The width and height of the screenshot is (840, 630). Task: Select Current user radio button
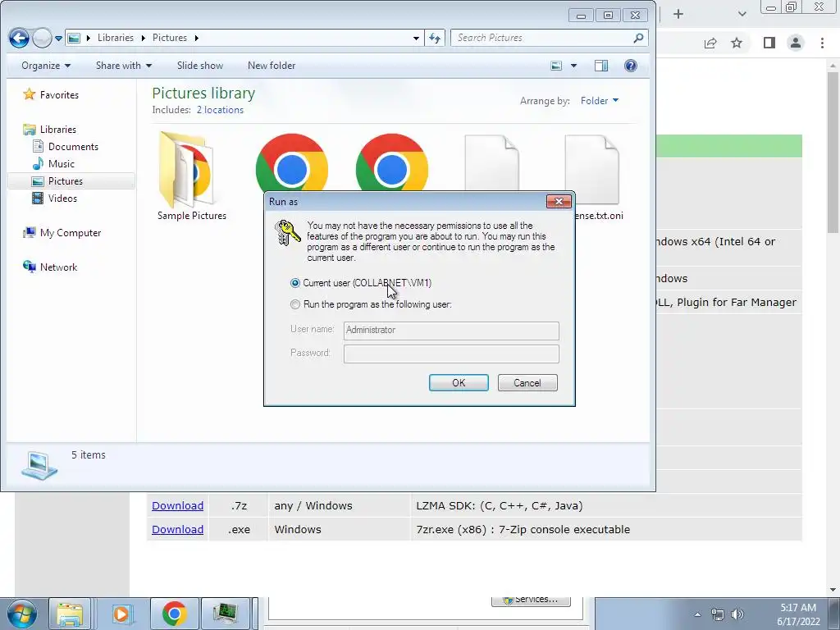click(295, 283)
